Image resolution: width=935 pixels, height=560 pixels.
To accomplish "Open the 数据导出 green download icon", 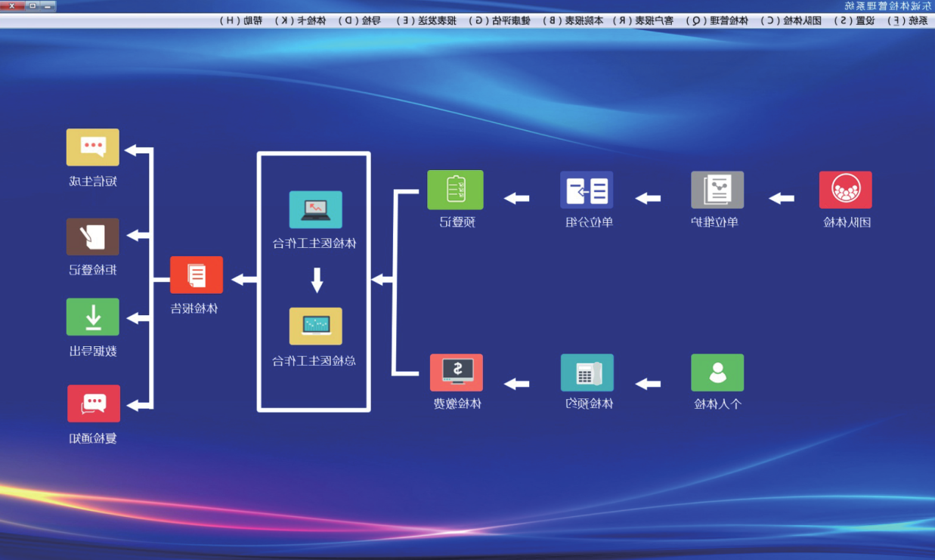I will [93, 317].
